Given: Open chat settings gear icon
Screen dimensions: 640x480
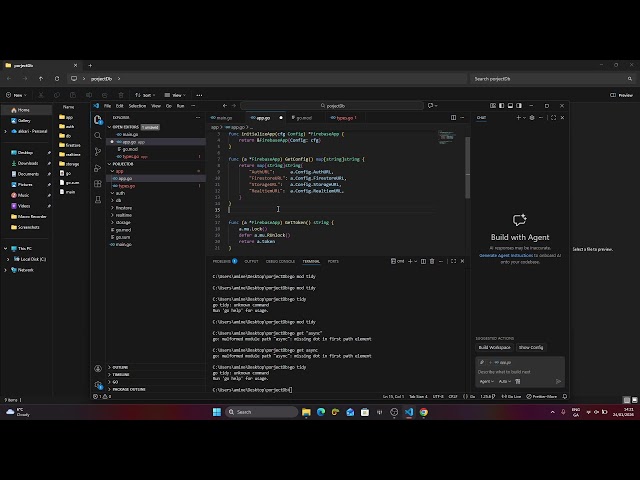Looking at the screenshot, I should point(532,118).
